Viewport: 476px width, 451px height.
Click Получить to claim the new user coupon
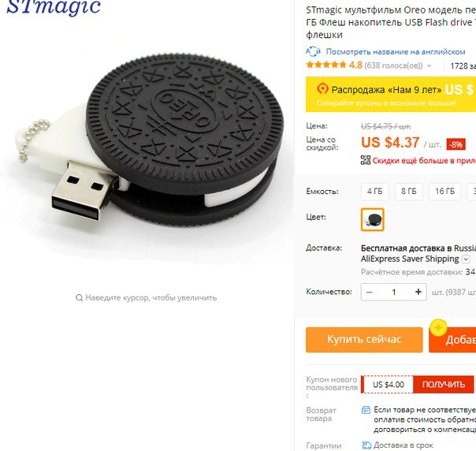(x=443, y=385)
